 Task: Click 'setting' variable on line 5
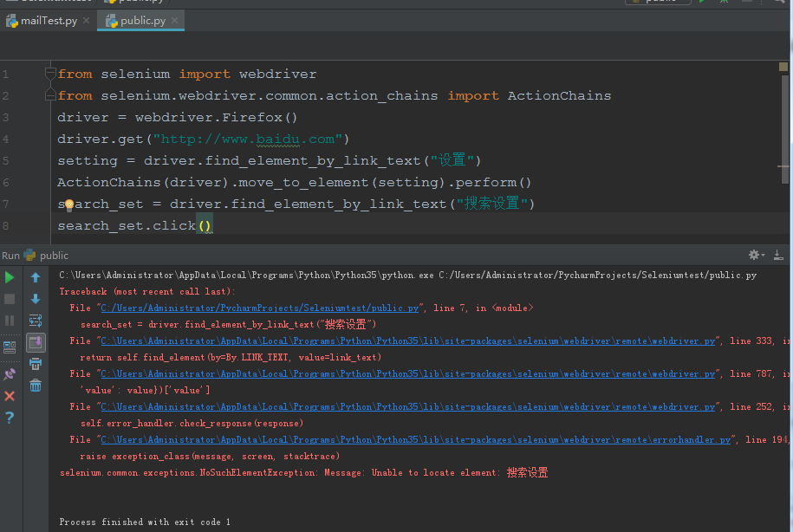click(88, 161)
